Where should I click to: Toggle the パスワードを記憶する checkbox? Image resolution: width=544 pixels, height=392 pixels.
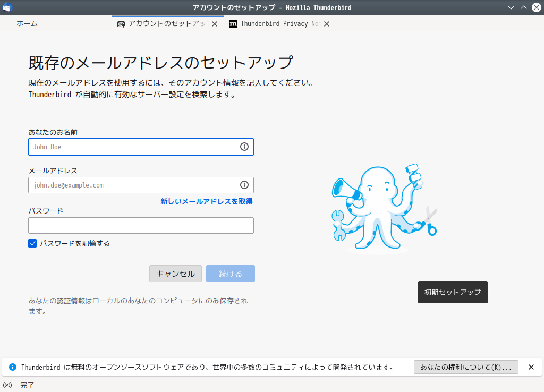coord(32,243)
